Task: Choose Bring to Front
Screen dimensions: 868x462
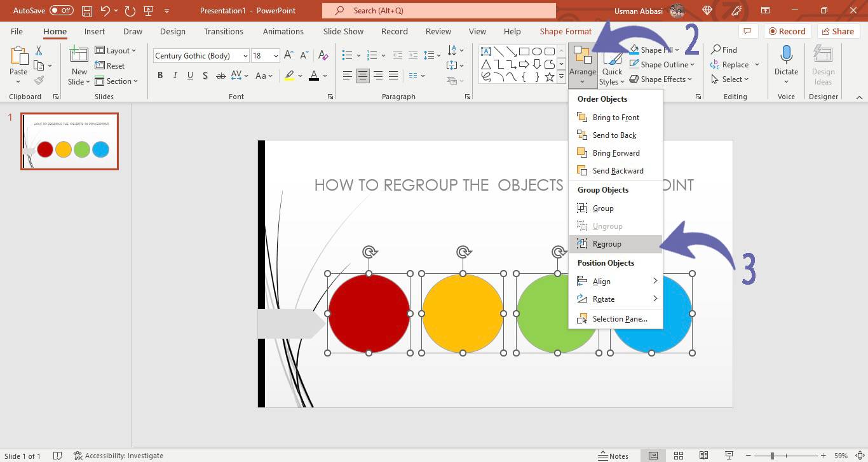Action: click(616, 118)
